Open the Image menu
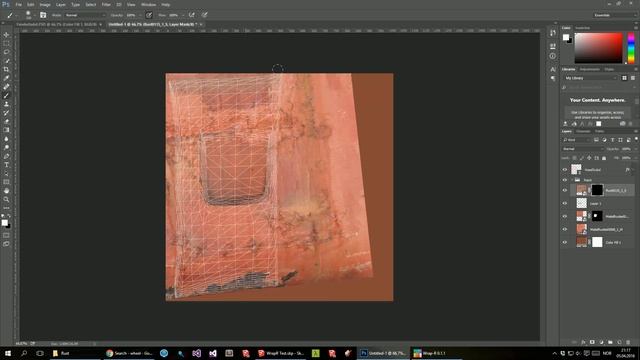This screenshot has height=360, width=640. (45, 4)
